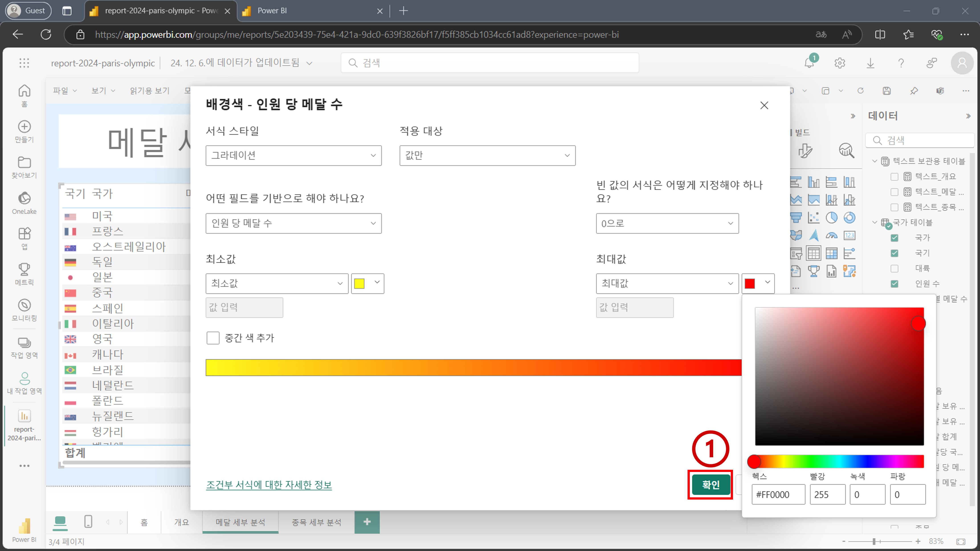The image size is (980, 551).
Task: Choose the scatter chart visualization
Action: pos(814,218)
